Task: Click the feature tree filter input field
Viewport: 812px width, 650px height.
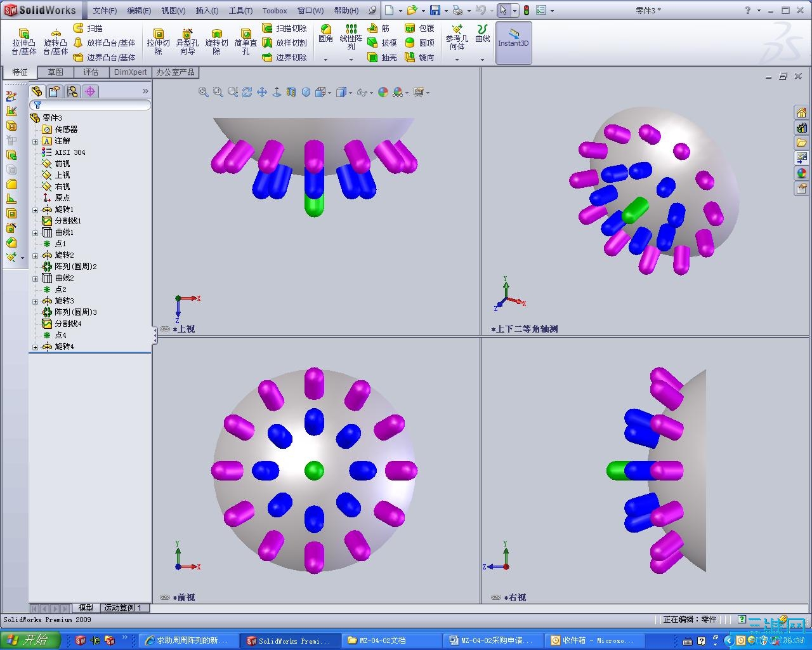Action: point(90,105)
